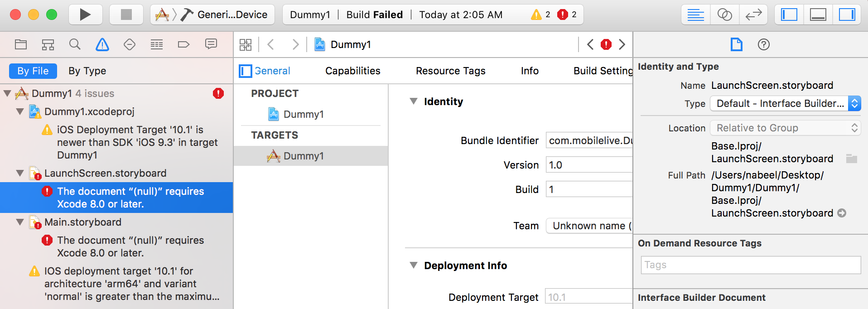The width and height of the screenshot is (868, 309).
Task: Switch to Assistant editor mode
Action: coord(725,14)
